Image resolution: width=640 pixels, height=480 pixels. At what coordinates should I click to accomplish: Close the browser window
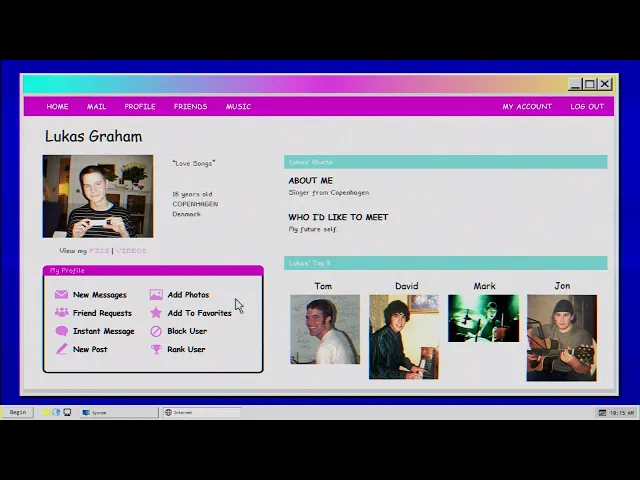pyautogui.click(x=605, y=84)
